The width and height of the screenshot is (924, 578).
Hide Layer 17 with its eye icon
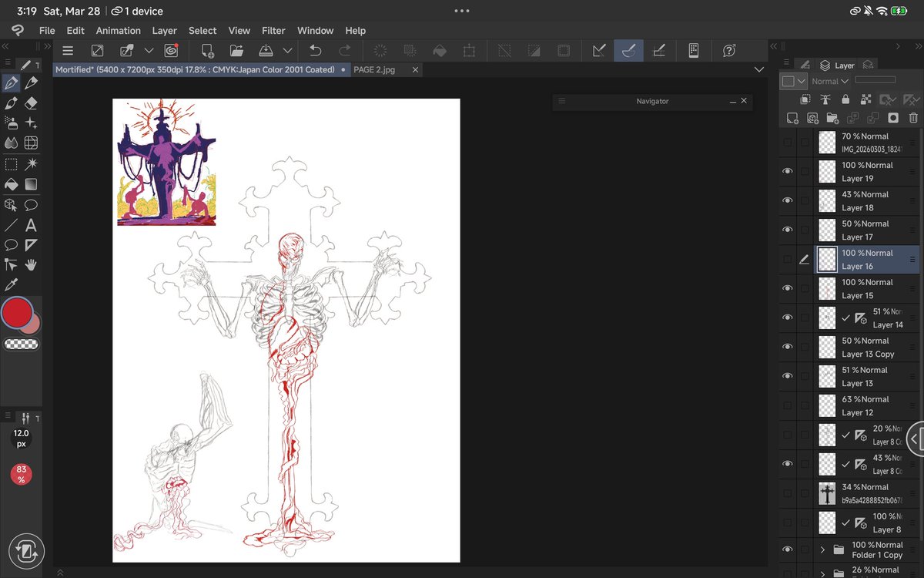787,230
